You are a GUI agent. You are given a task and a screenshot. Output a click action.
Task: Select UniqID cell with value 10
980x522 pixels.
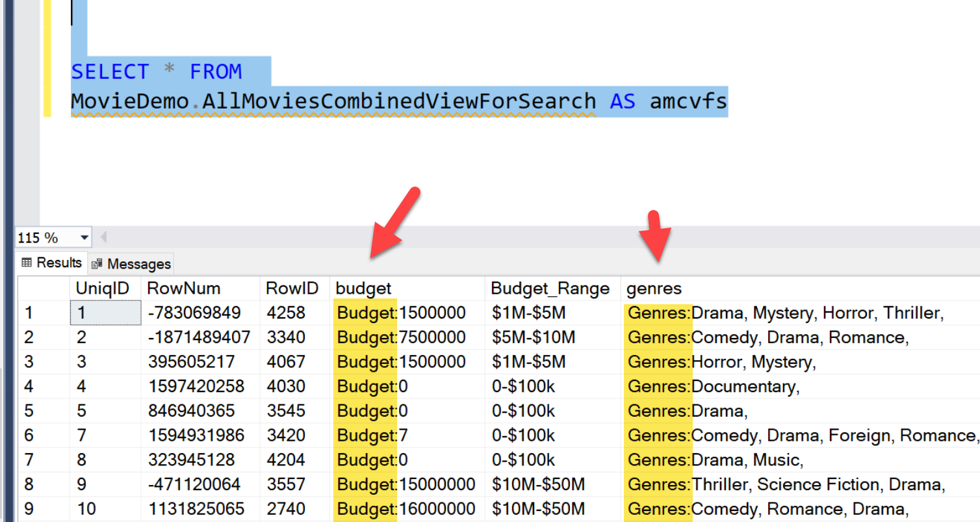105,508
